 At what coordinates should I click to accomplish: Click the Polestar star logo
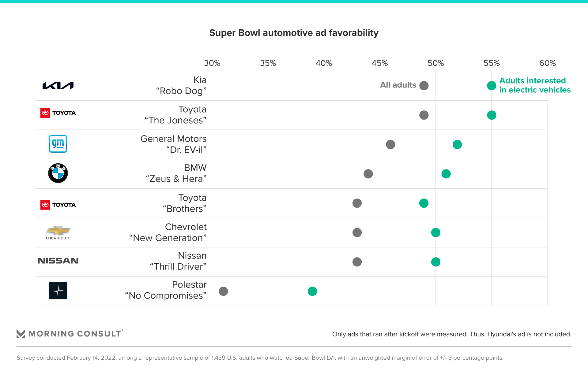pyautogui.click(x=58, y=291)
